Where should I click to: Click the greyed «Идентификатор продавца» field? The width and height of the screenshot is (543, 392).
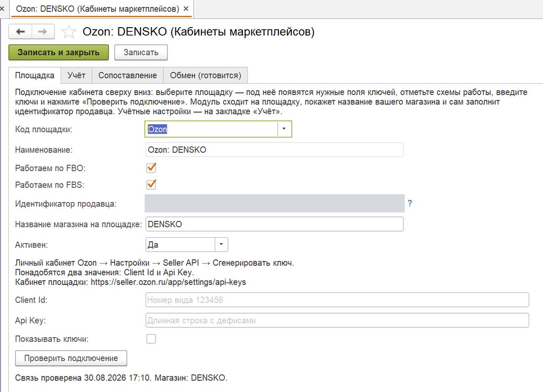(x=274, y=204)
